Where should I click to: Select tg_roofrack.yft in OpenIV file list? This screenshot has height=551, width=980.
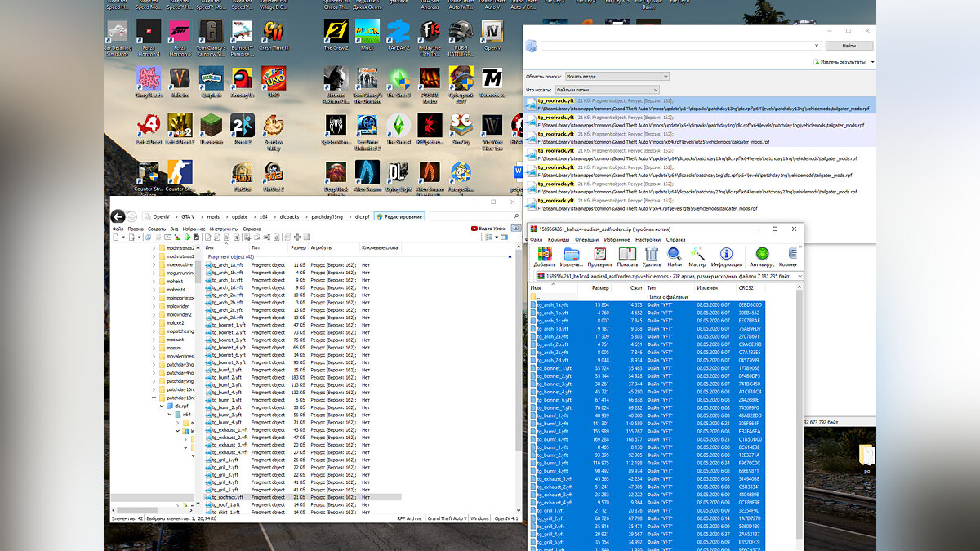pyautogui.click(x=227, y=497)
